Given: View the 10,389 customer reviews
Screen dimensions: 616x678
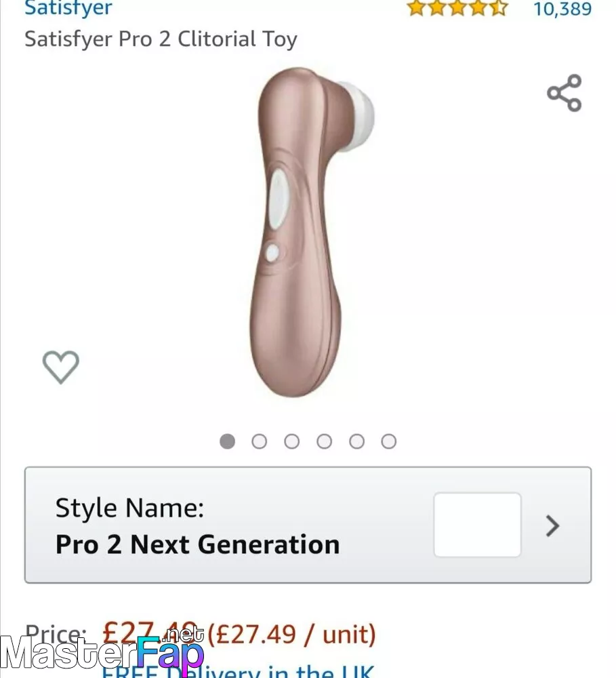Looking at the screenshot, I should [x=562, y=9].
